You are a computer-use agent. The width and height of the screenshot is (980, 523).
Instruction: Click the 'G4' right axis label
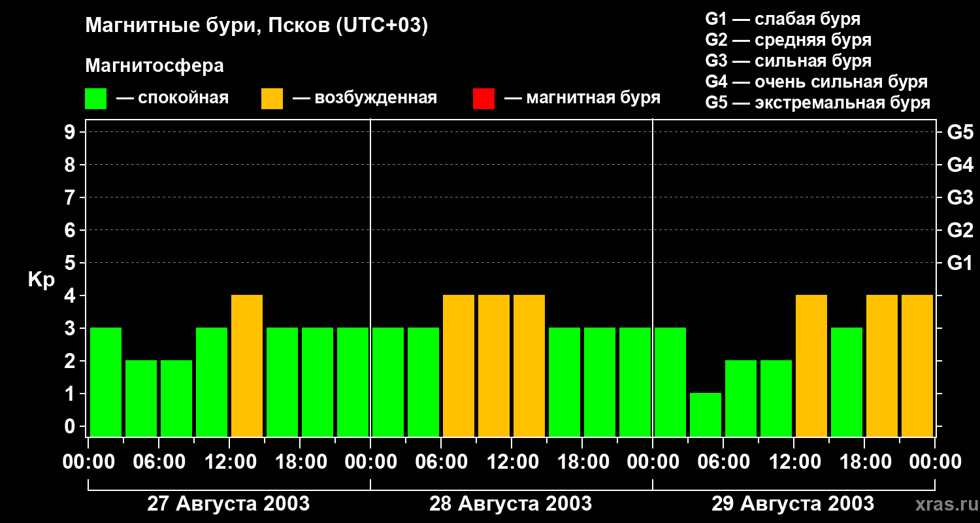(x=960, y=165)
